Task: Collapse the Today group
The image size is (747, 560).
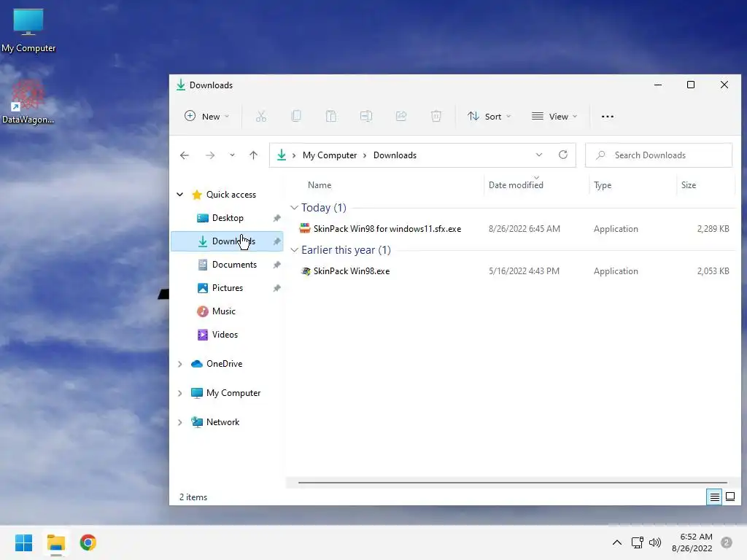Action: (295, 208)
